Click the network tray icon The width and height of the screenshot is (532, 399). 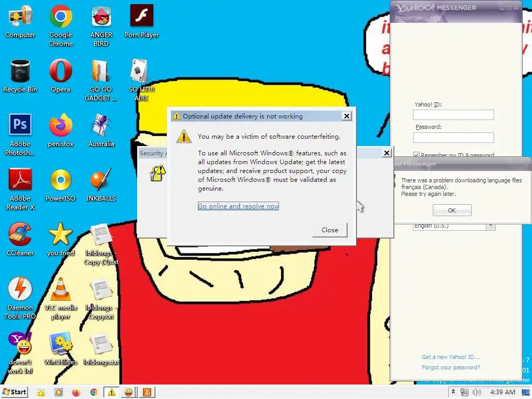click(x=464, y=393)
